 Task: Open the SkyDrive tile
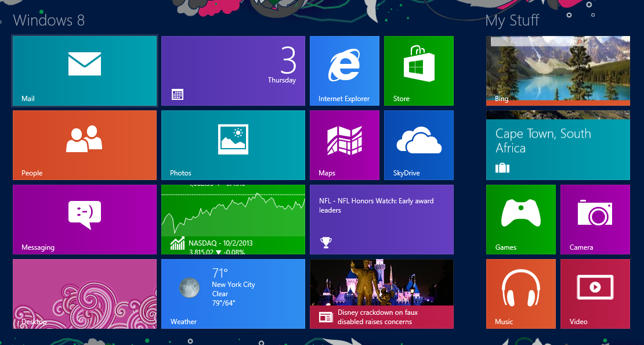coord(419,145)
